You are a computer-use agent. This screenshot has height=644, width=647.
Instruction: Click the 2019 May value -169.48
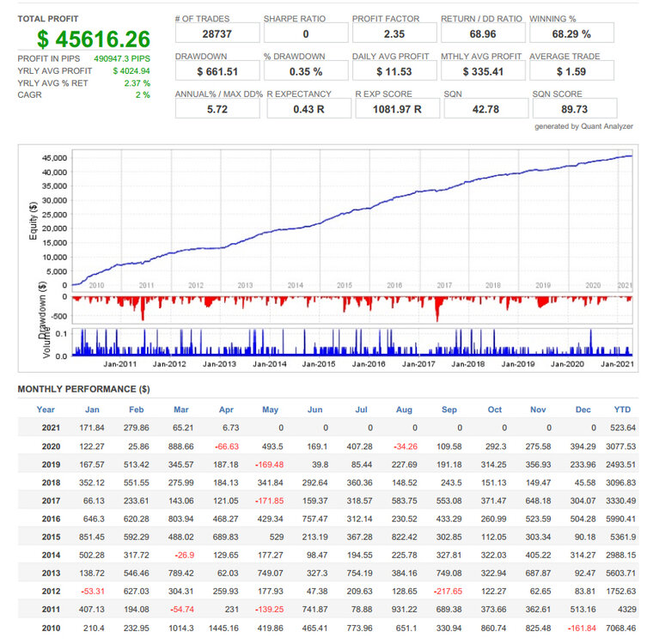(x=269, y=465)
